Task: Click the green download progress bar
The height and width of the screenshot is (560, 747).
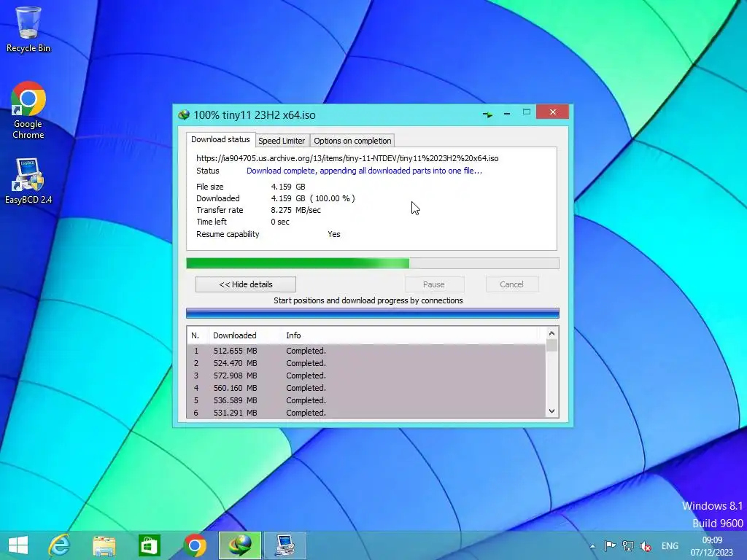Action: tap(373, 263)
